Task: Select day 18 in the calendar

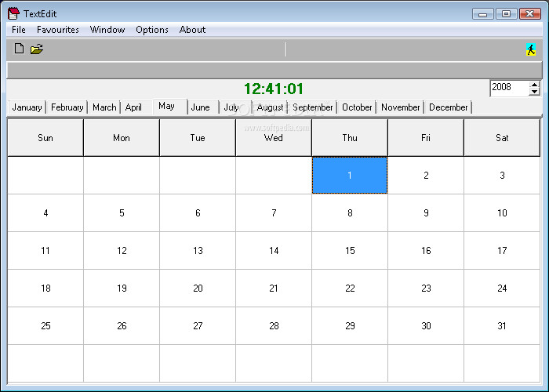Action: point(45,288)
